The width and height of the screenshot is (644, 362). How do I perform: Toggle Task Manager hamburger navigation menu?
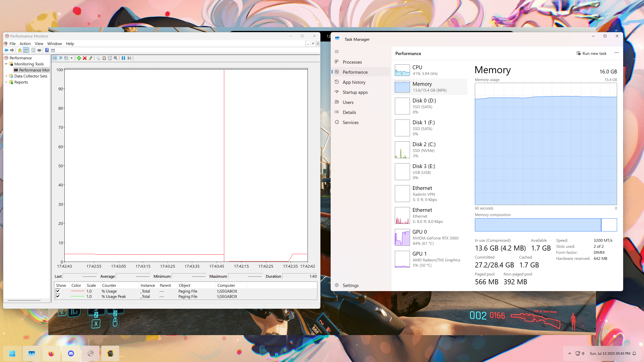[x=337, y=52]
